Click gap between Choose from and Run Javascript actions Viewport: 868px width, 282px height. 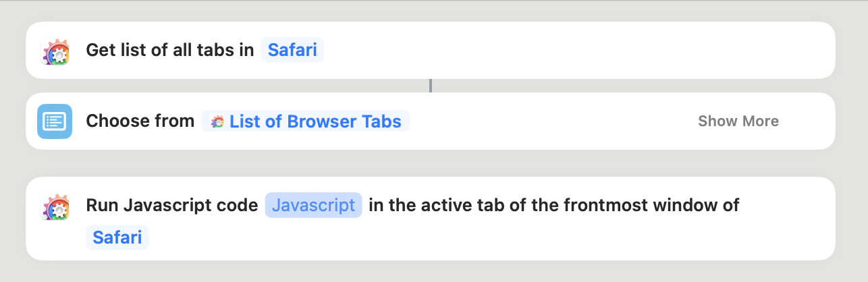(431, 163)
